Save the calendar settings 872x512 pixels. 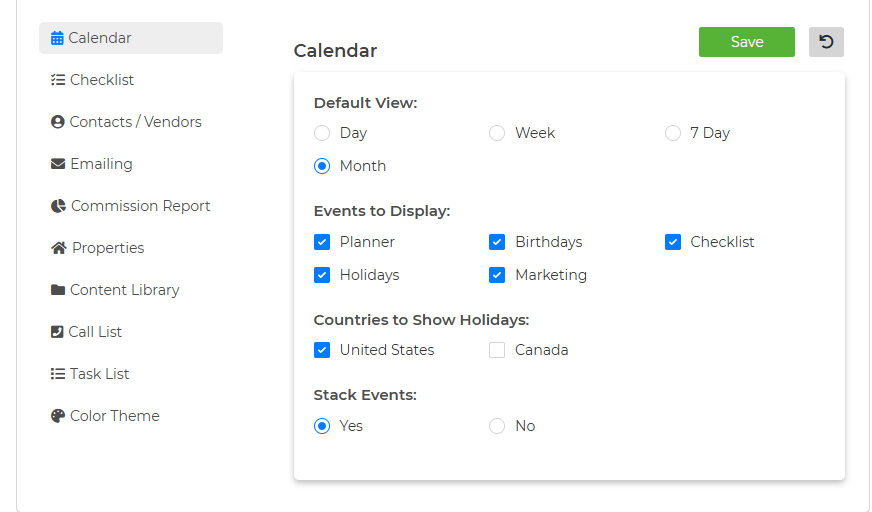[746, 42]
